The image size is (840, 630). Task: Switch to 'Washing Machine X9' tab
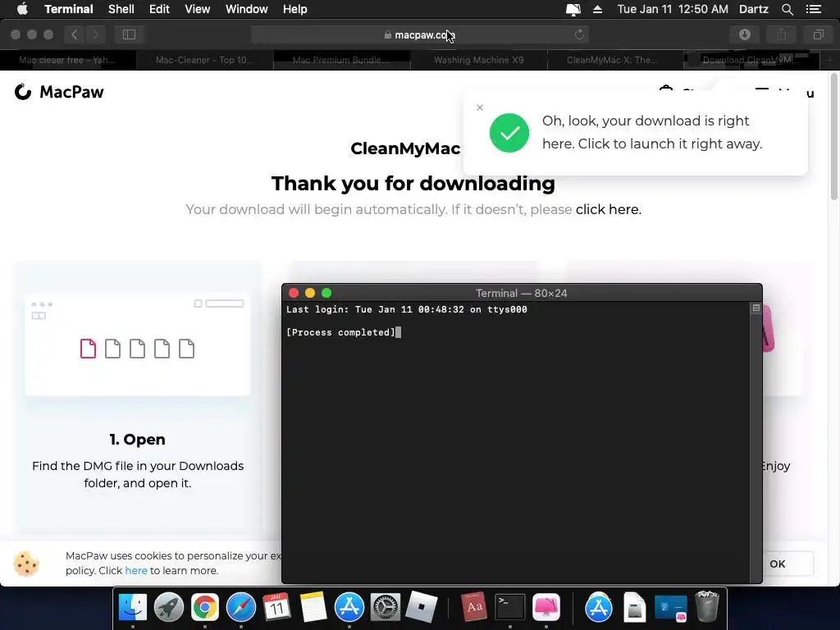coord(479,60)
